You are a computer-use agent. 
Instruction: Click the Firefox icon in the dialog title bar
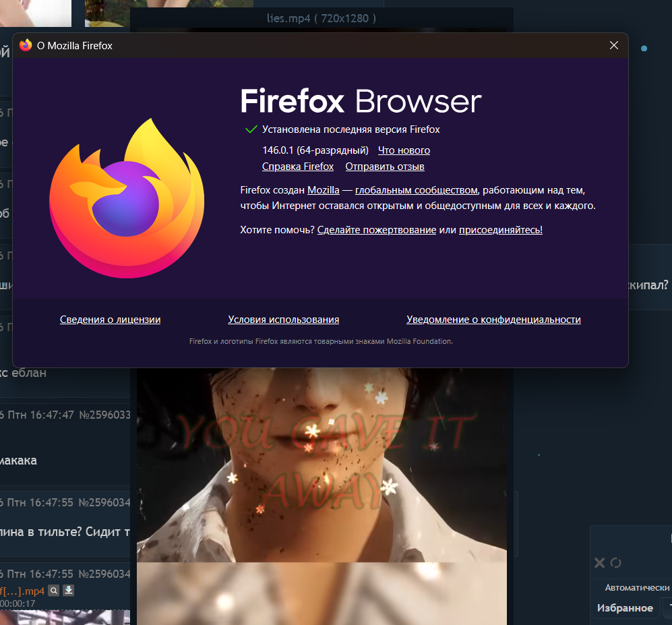pyautogui.click(x=26, y=45)
